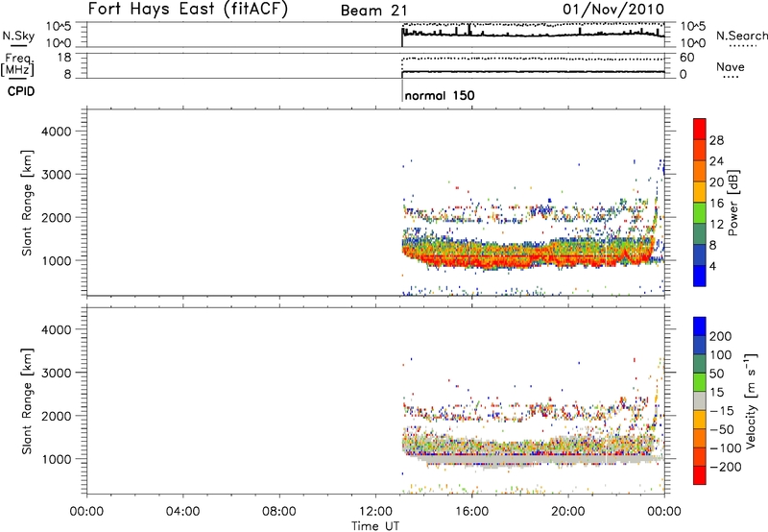
Task: Click the red -200 velocity swatch
Action: point(700,475)
